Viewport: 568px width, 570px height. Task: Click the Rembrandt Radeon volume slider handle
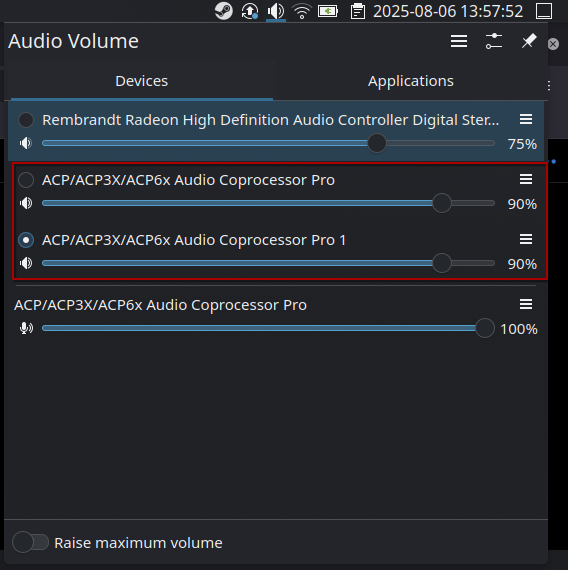coord(377,143)
